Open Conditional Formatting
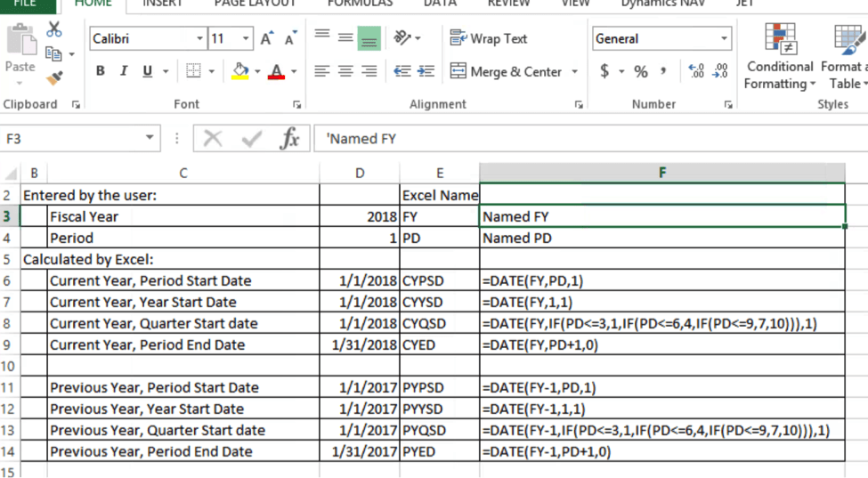The height and width of the screenshot is (478, 868). pyautogui.click(x=780, y=56)
